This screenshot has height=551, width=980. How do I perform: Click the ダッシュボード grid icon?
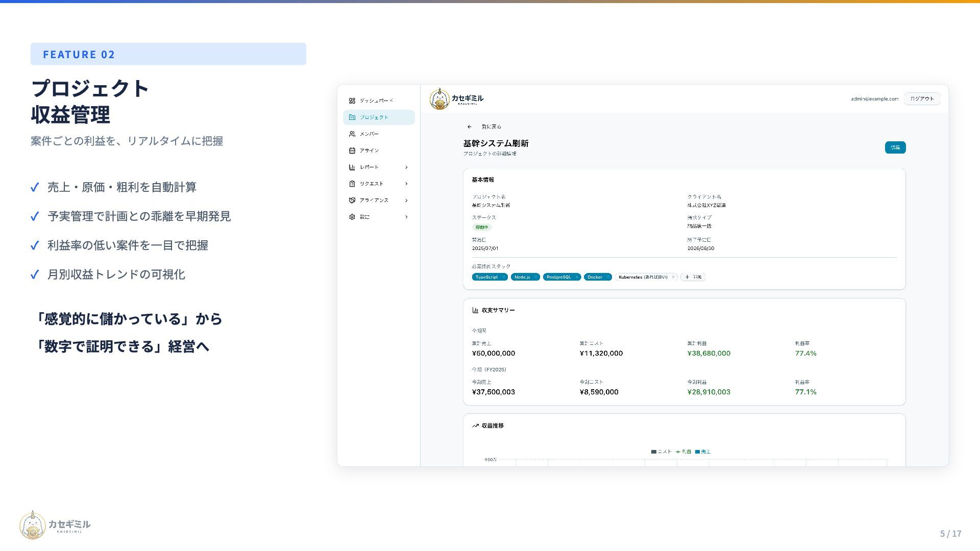click(352, 101)
